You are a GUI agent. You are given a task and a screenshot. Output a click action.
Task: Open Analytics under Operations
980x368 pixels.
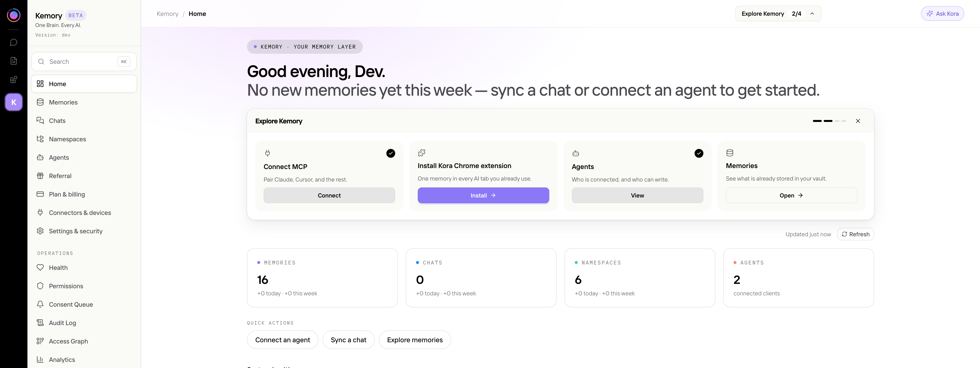pos(84,359)
